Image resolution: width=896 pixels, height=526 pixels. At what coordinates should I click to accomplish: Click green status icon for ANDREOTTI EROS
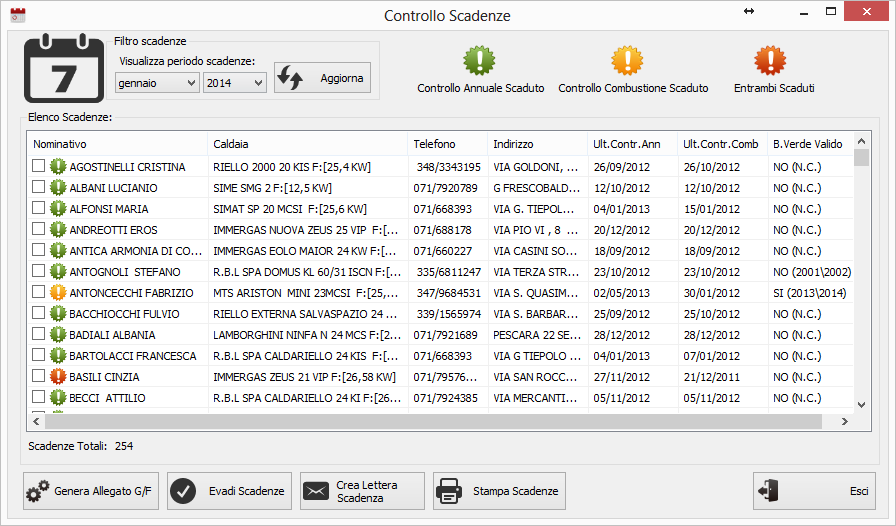click(x=58, y=229)
